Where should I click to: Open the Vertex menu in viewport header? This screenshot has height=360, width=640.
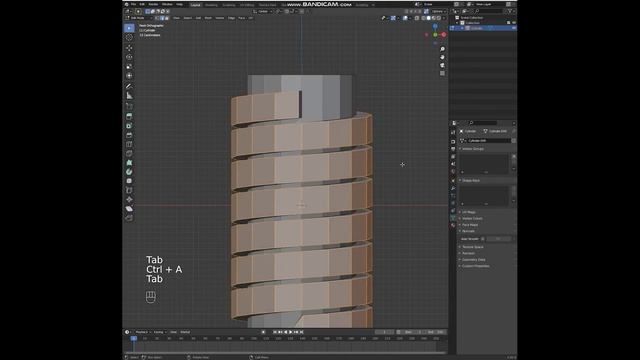(220, 18)
